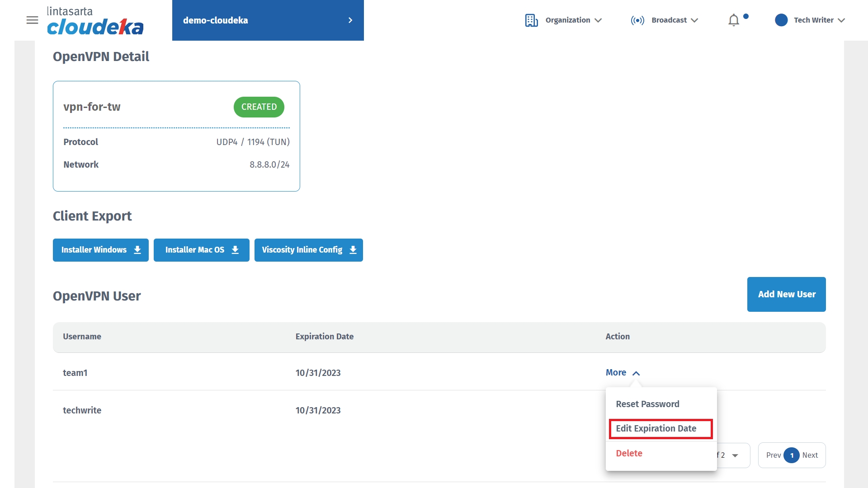Select Reset Password from menu

pos(647,404)
